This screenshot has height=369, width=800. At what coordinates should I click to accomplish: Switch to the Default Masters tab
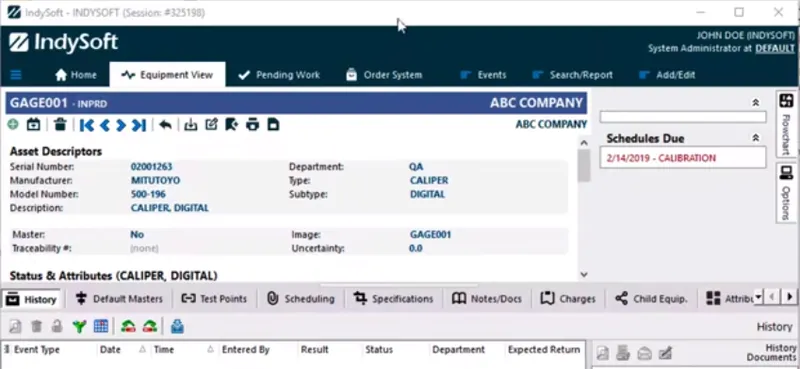click(119, 299)
